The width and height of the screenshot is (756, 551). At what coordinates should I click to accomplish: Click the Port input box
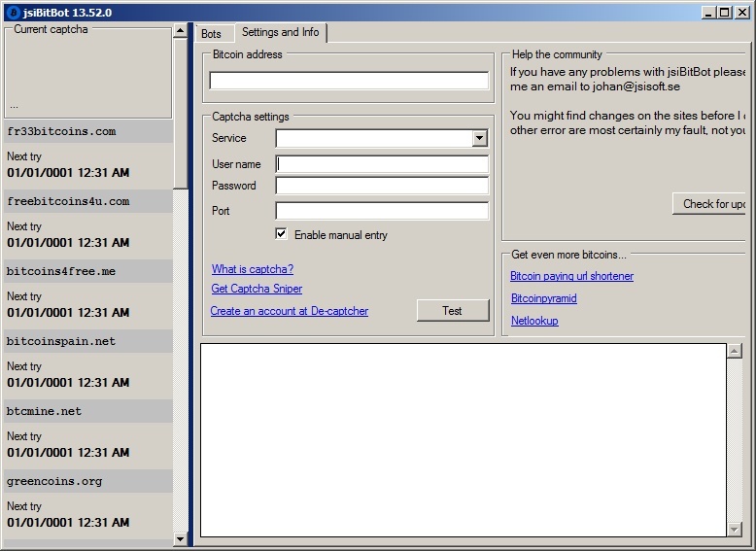click(x=382, y=211)
